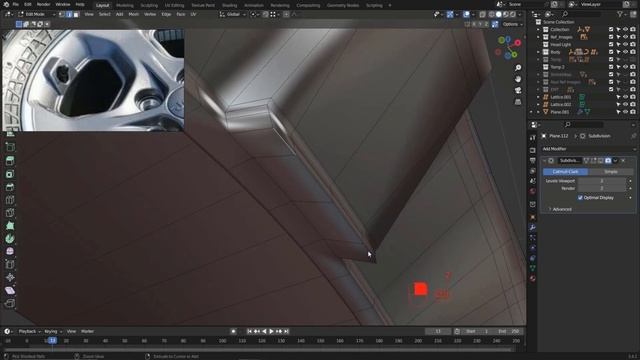Jump to the timeline end frame
Viewport: 640px width, 360px height.
(286, 331)
